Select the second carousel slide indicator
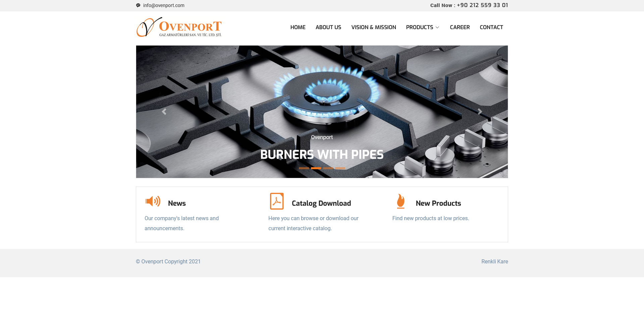Image resolution: width=644 pixels, height=320 pixels. coord(316,168)
